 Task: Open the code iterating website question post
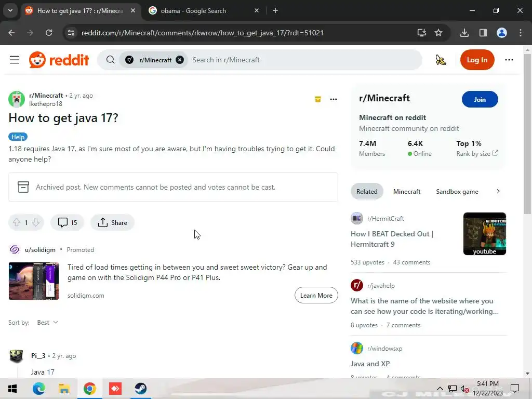424,306
